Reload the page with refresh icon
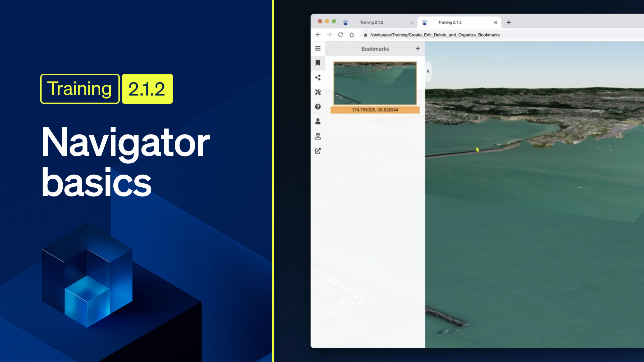Image resolution: width=644 pixels, height=362 pixels. pos(340,35)
